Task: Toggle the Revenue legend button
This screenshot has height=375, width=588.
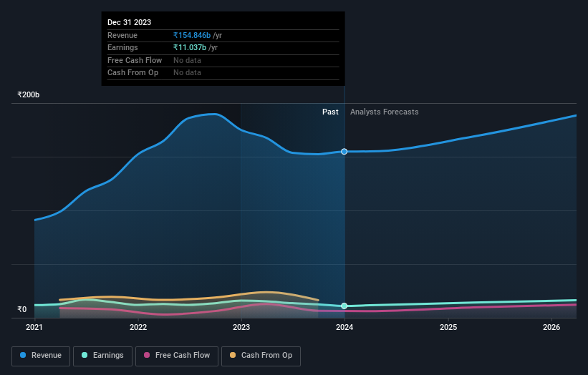Action: pos(41,356)
